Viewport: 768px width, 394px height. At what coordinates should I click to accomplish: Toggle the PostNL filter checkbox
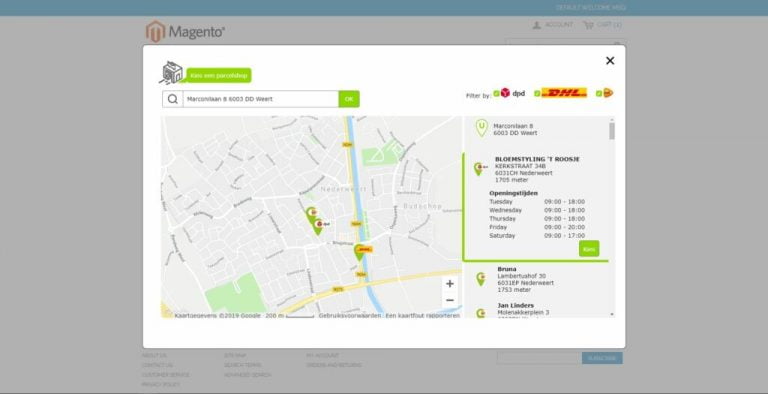(x=599, y=93)
